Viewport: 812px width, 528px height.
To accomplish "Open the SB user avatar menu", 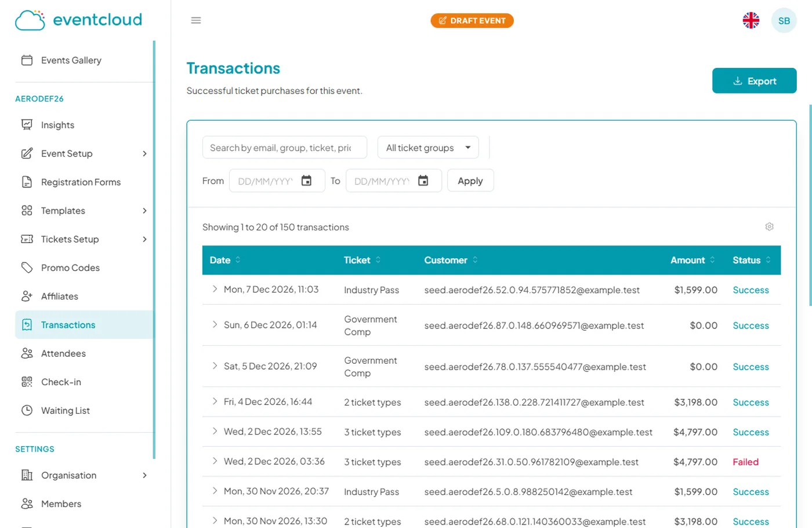I will (784, 20).
